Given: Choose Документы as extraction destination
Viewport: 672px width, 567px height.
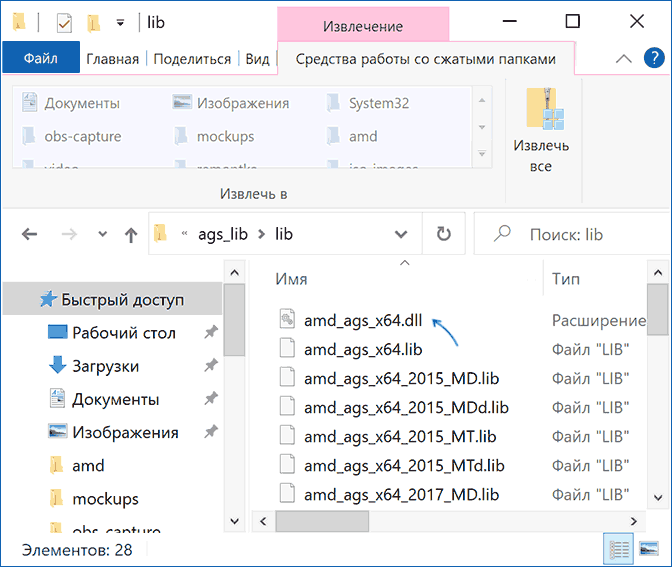Looking at the screenshot, I should coord(71,103).
